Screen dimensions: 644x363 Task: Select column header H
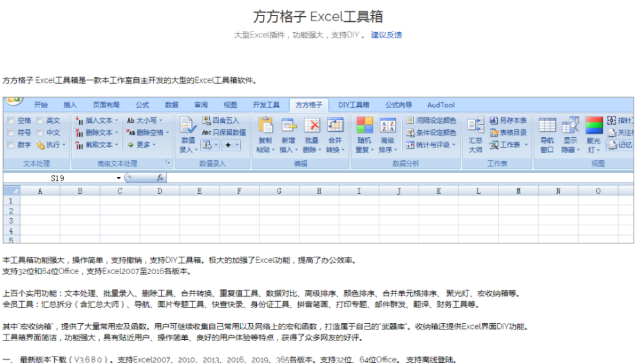319,191
